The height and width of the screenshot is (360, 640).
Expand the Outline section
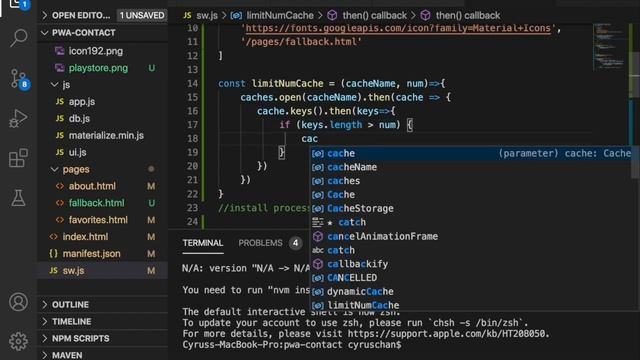[x=102, y=304]
